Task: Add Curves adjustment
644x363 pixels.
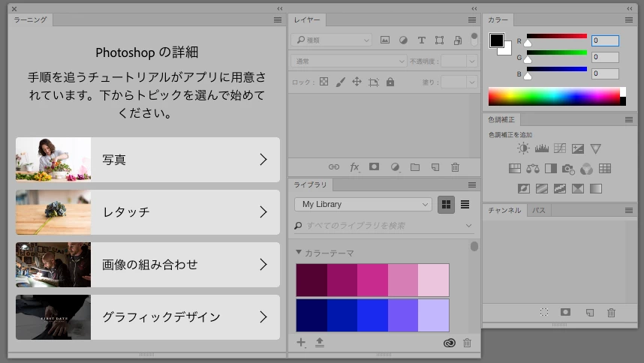Action: point(560,148)
